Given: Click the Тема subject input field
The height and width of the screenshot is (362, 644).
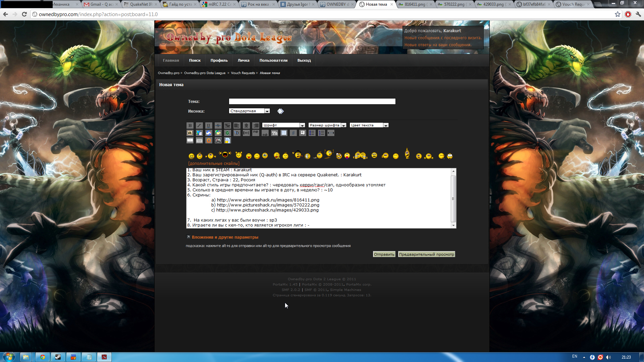Looking at the screenshot, I should 312,102.
